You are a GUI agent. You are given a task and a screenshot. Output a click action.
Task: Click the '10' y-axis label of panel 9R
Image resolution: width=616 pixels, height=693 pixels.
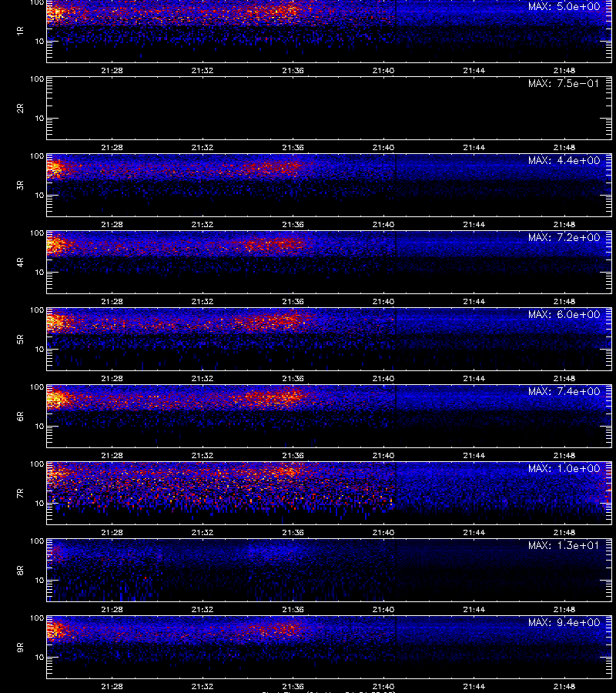coord(39,658)
